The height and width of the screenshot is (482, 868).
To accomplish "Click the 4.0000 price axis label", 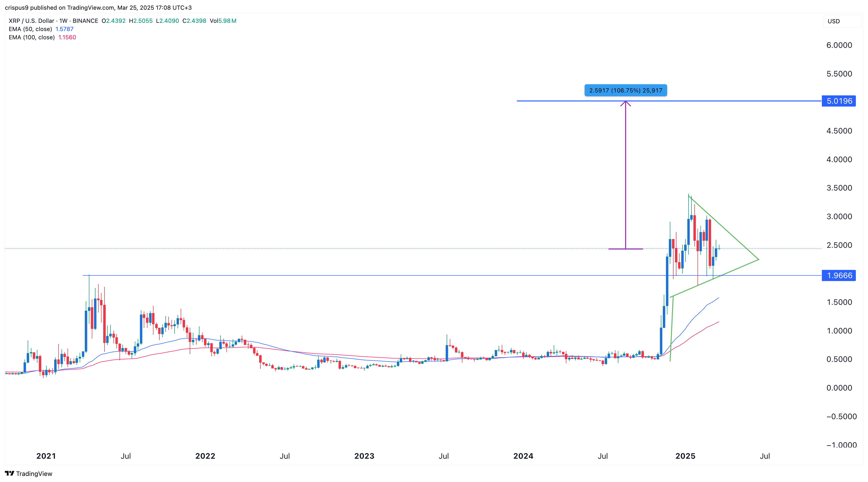I will point(839,159).
